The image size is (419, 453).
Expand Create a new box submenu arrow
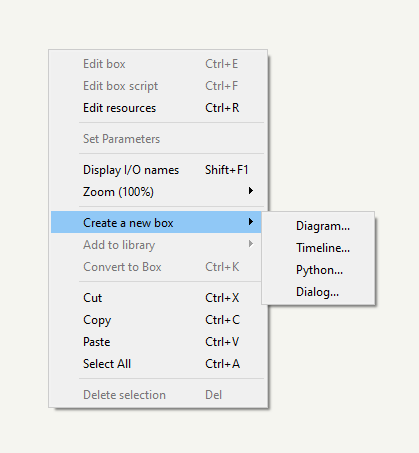coord(251,222)
